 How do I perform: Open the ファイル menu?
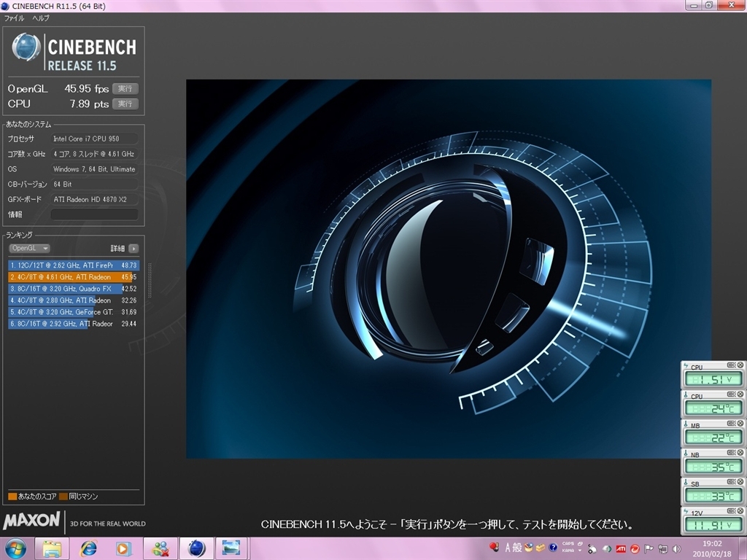pos(14,17)
